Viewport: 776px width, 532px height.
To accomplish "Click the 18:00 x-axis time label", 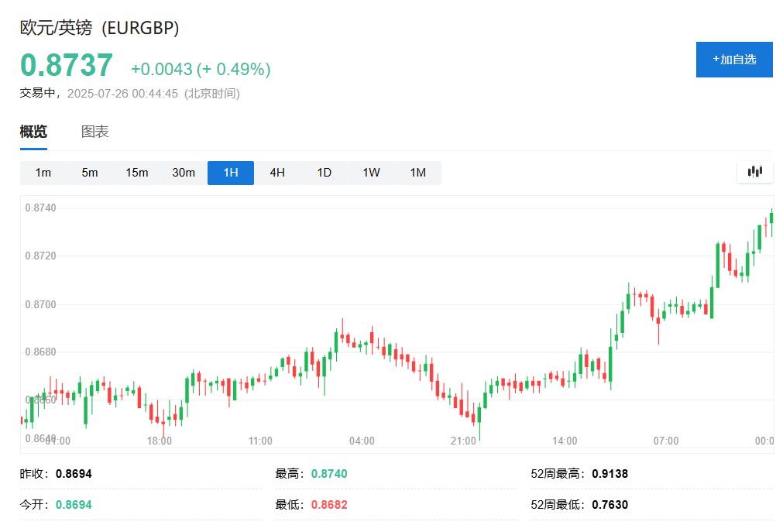I will click(x=160, y=441).
